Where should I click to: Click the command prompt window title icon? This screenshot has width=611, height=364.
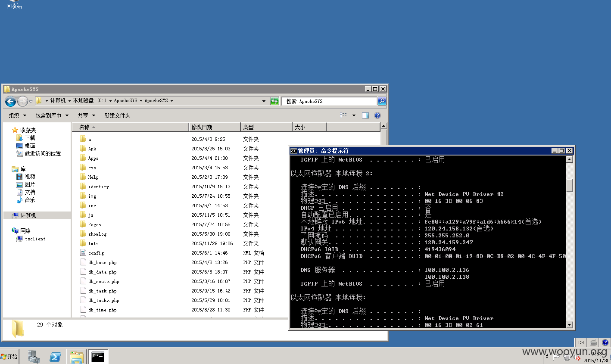(x=293, y=151)
